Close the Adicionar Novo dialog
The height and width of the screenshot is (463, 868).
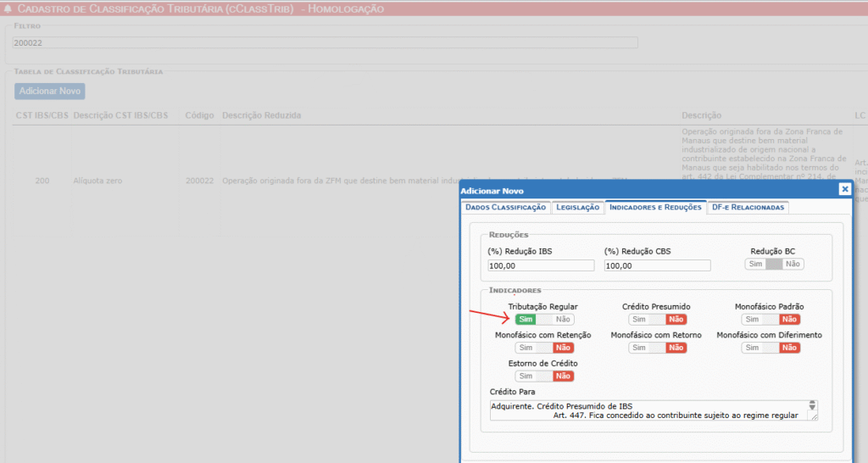pos(844,190)
